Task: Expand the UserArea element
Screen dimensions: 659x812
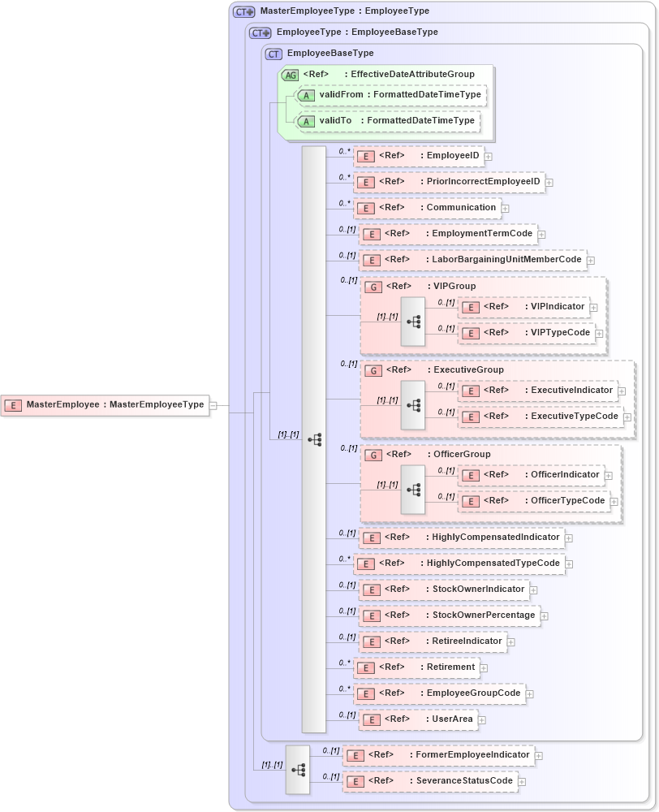Action: [482, 719]
